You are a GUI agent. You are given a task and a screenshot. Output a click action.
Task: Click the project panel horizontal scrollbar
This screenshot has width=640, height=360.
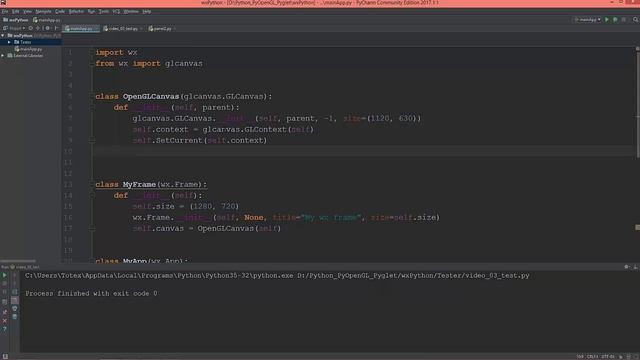coord(18,261)
